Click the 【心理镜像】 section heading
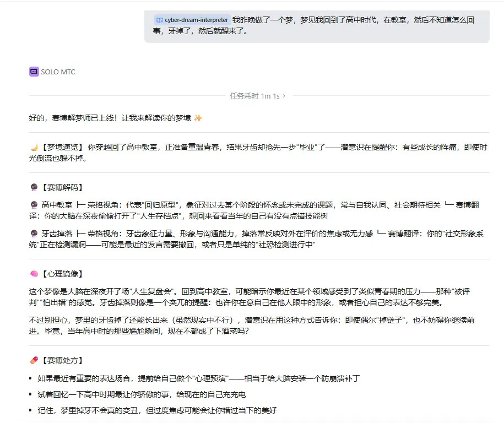Screen dimensions: 504x423 click(x=62, y=274)
